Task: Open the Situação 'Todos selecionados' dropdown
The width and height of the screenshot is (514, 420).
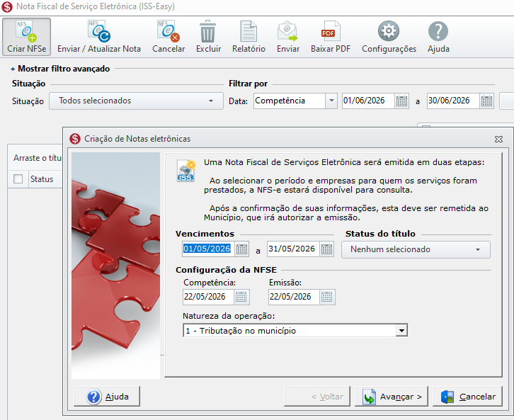Action: pos(136,101)
